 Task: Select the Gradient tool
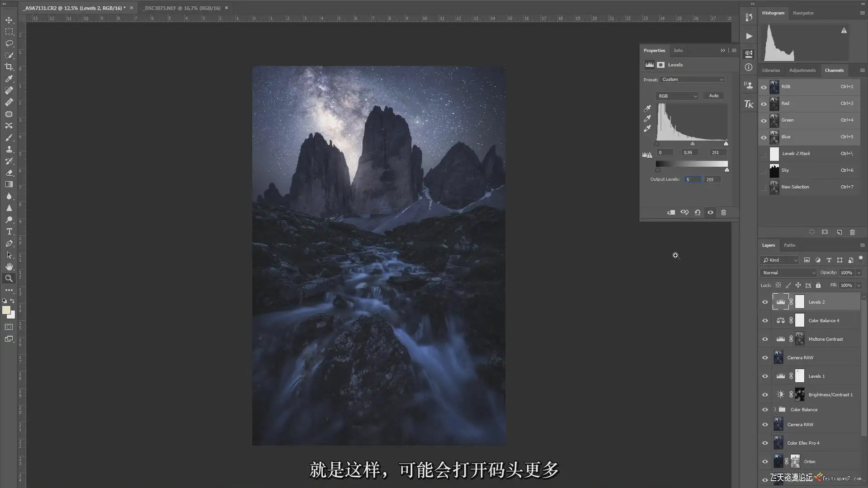tap(9, 184)
